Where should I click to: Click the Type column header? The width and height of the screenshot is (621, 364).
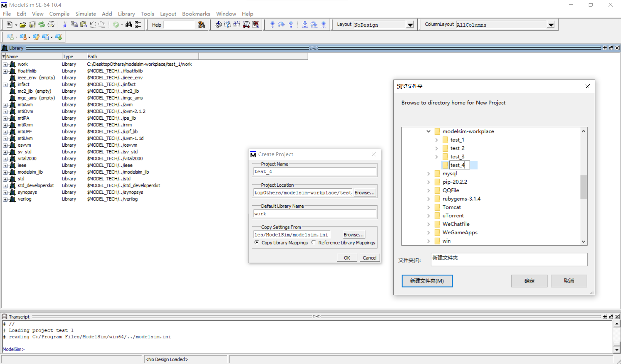74,56
